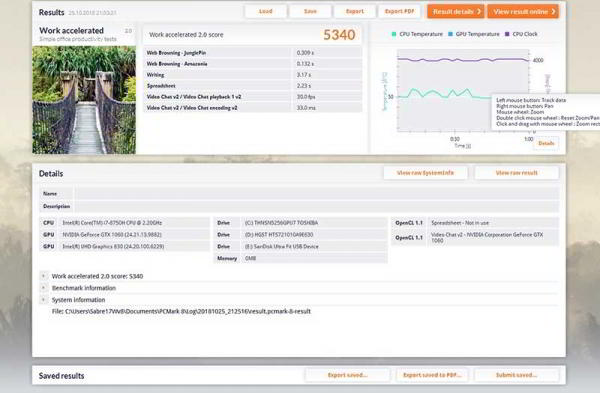Click result file path text
The width and height of the screenshot is (600, 393).
click(181, 311)
